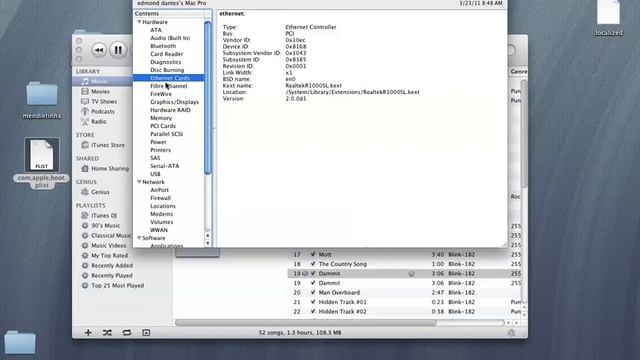Viewport: 640px width, 360px height.
Task: Collapse the Software tree section
Action: pos(139,238)
